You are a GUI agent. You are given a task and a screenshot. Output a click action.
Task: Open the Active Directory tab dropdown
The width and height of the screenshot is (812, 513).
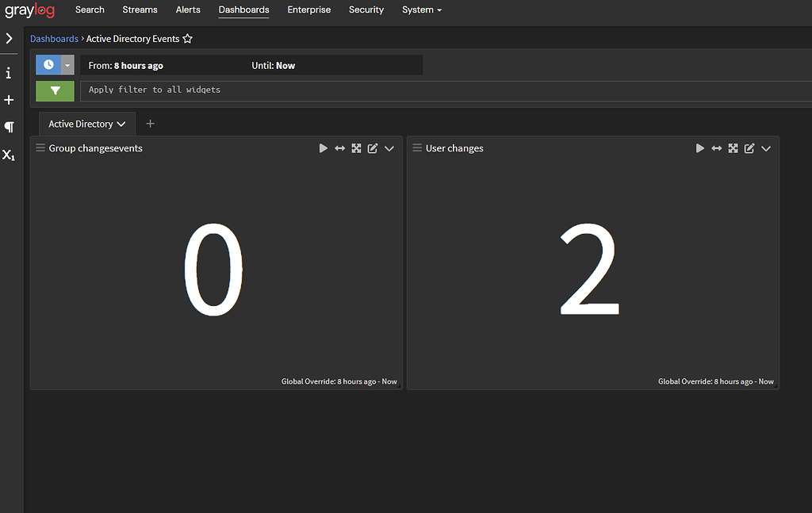pyautogui.click(x=121, y=124)
